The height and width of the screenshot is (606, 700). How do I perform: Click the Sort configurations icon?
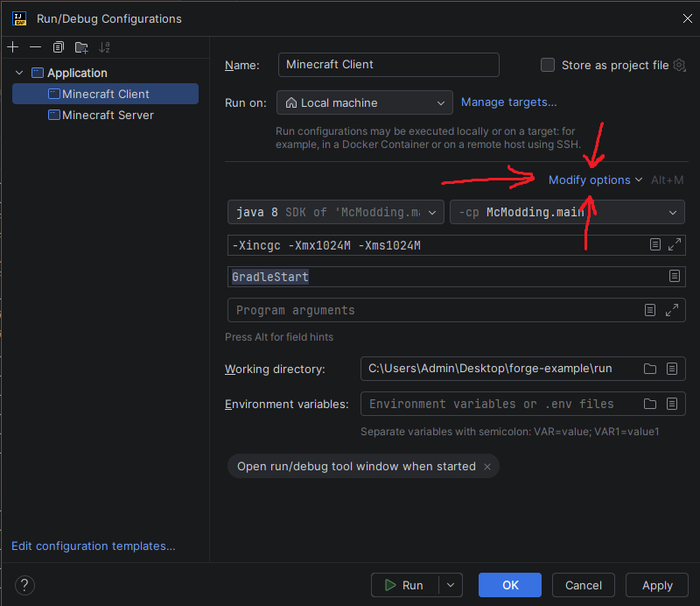tap(105, 47)
